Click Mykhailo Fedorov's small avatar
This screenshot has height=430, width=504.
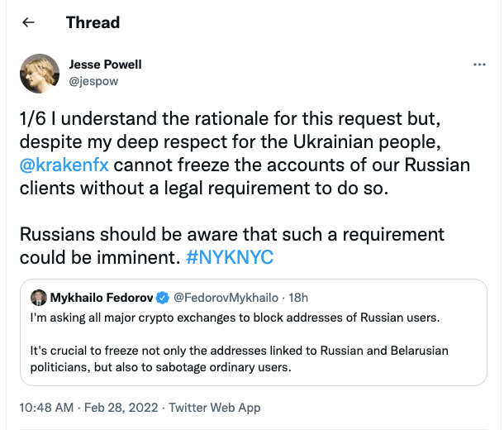[38, 297]
